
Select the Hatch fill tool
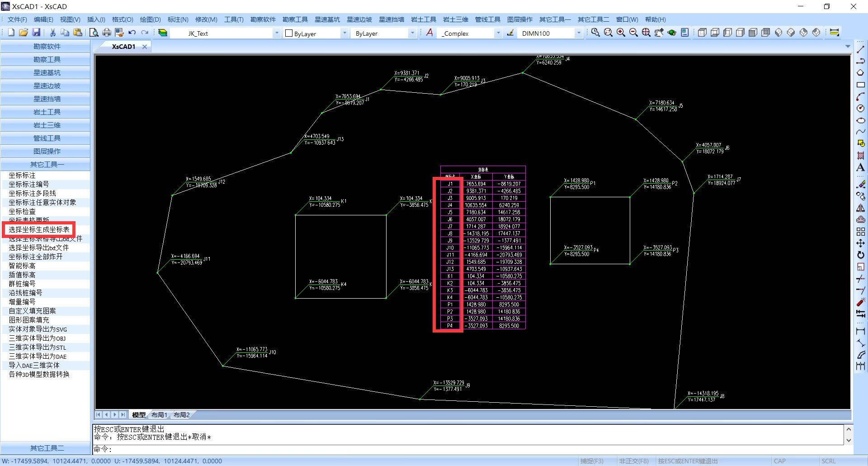[860, 155]
